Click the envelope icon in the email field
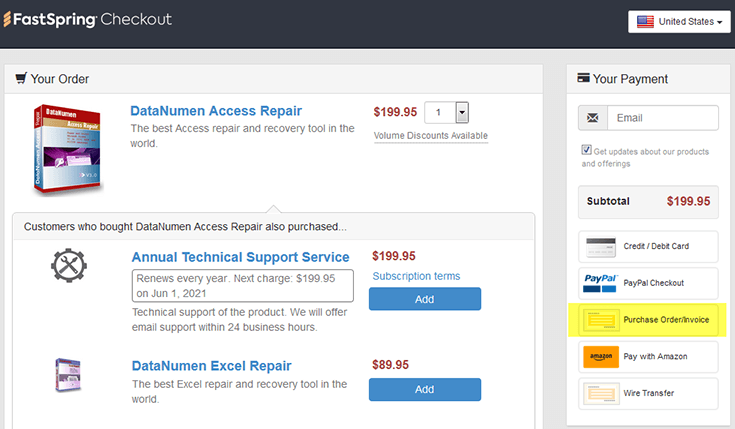This screenshot has height=429, width=735. [x=593, y=118]
